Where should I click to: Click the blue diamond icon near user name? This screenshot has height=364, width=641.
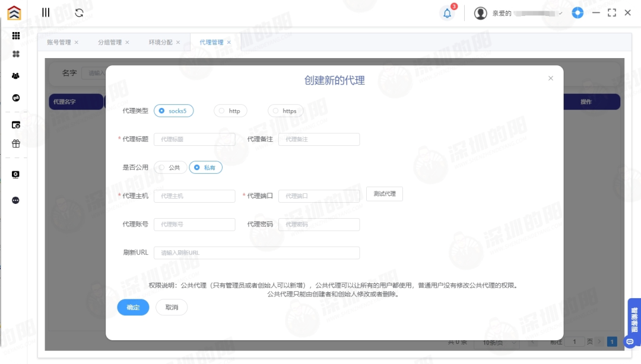577,12
